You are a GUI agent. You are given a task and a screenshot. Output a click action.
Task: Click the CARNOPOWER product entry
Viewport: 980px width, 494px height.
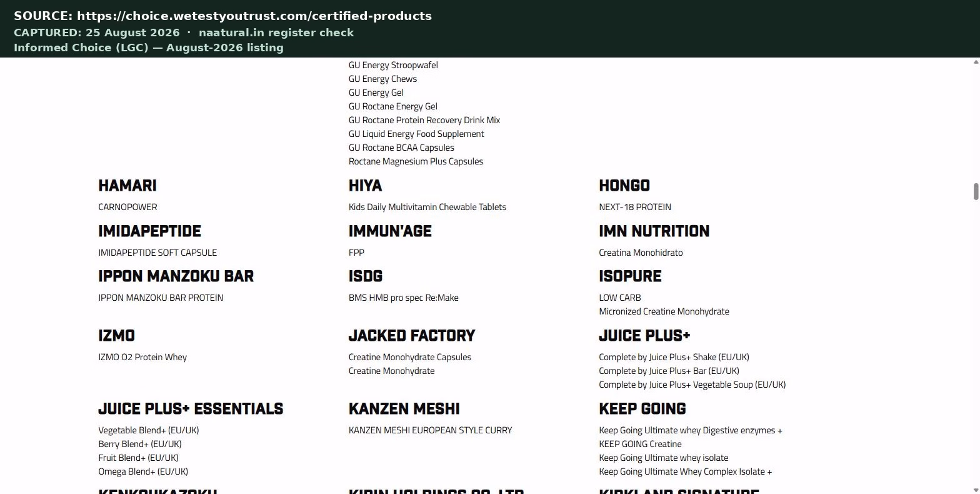click(x=127, y=207)
